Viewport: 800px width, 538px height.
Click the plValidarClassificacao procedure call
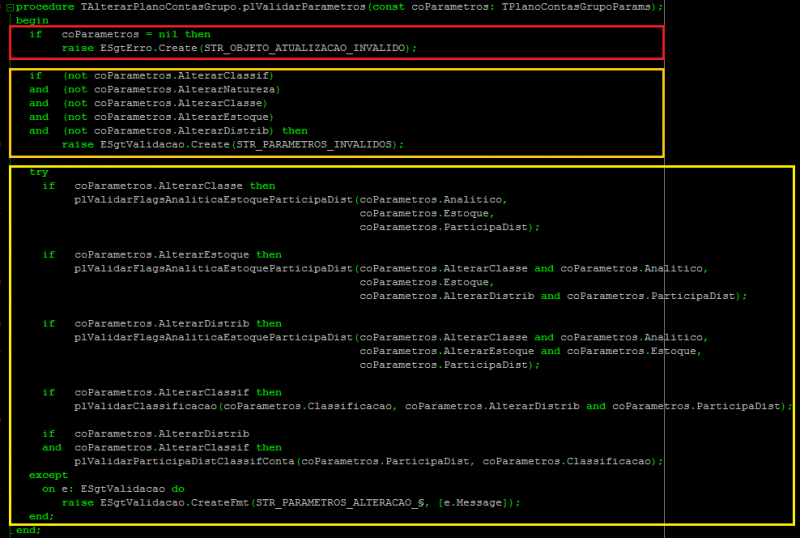145,406
